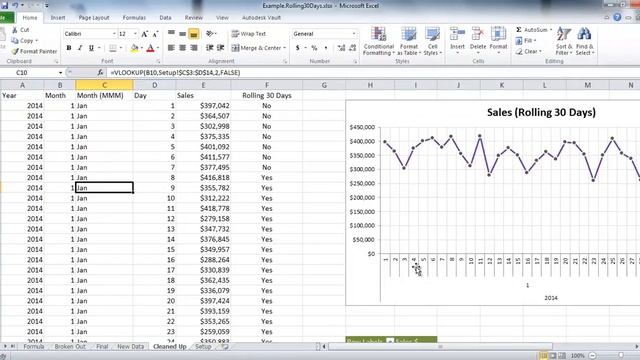Apply Comma Style
Image resolution: width=640 pixels, height=360 pixels.
pyautogui.click(x=326, y=48)
